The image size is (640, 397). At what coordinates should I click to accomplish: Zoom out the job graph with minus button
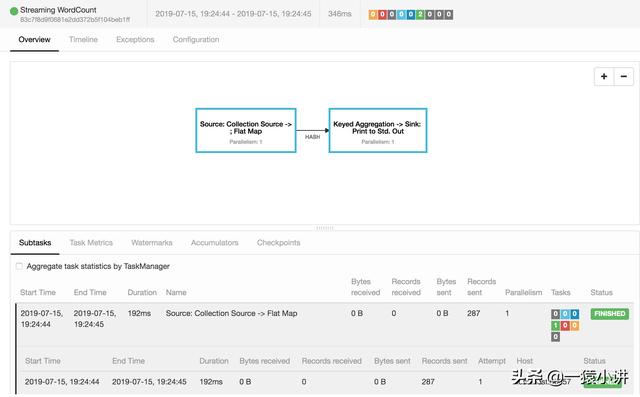click(x=624, y=76)
